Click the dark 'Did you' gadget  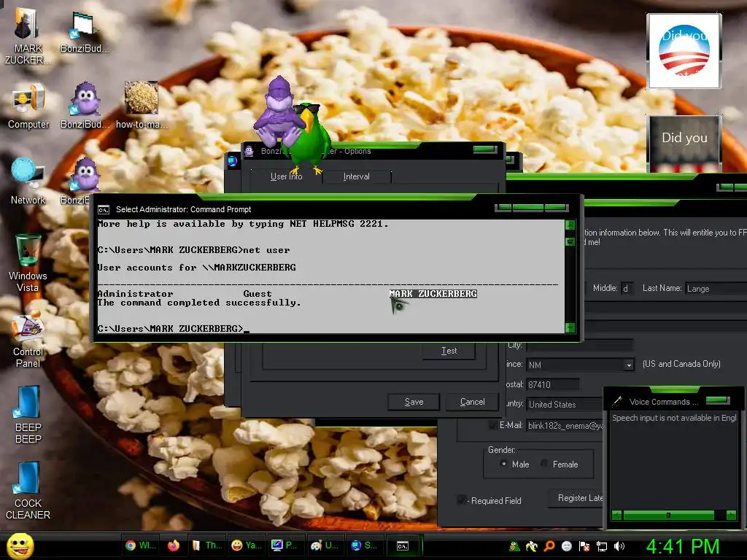click(x=684, y=144)
